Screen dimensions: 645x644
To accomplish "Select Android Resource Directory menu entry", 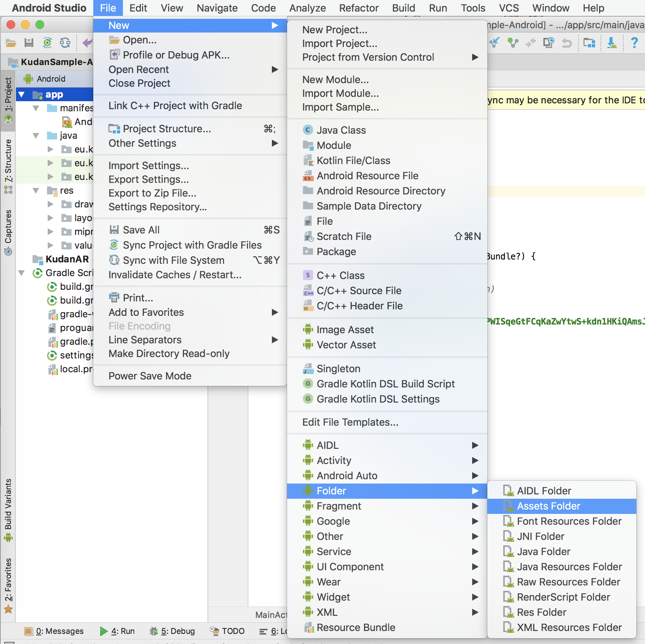I will (387, 191).
